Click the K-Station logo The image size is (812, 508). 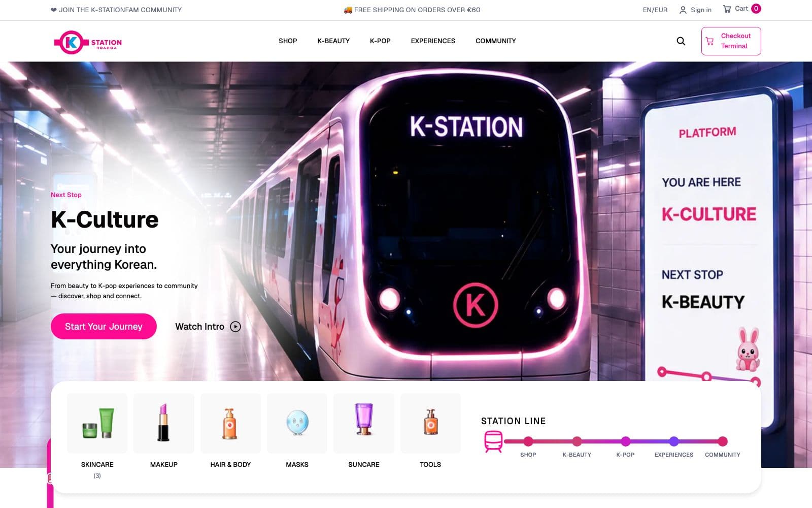point(88,42)
